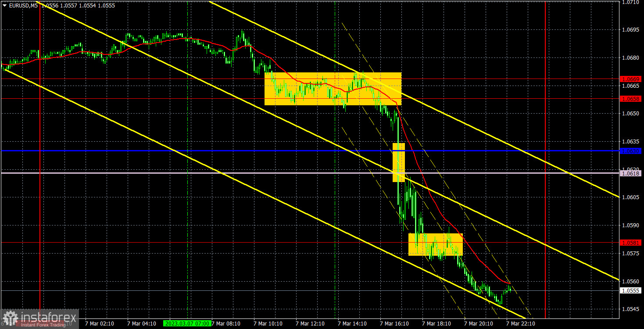644x329 pixels.
Task: Click 7 Mar 10:10 on the time axis
Action: click(268, 323)
